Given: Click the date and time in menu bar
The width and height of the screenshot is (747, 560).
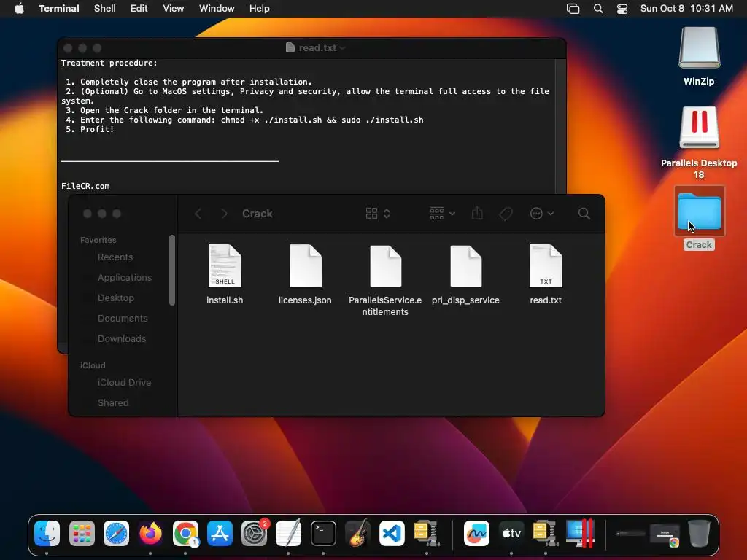Looking at the screenshot, I should point(686,9).
